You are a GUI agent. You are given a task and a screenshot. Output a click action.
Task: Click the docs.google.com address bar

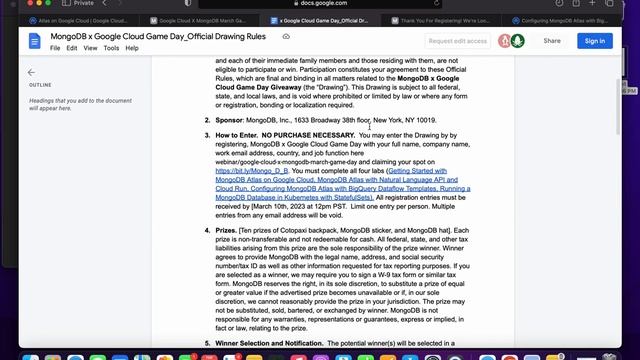click(x=320, y=3)
